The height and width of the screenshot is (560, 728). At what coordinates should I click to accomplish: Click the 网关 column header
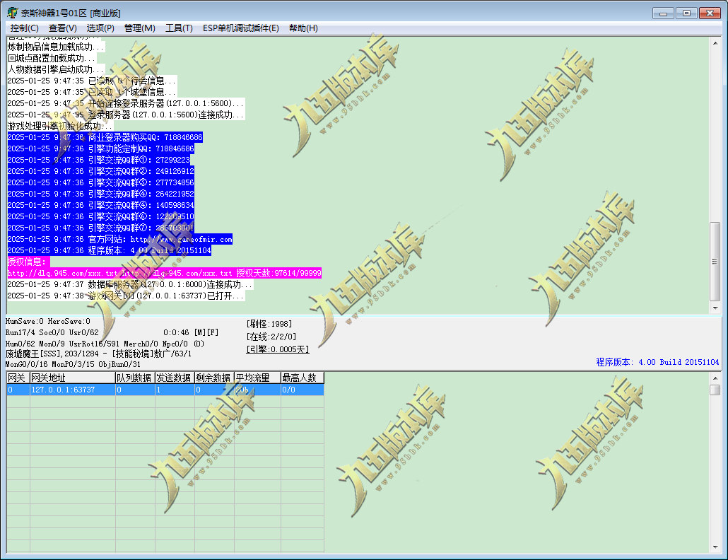18,378
